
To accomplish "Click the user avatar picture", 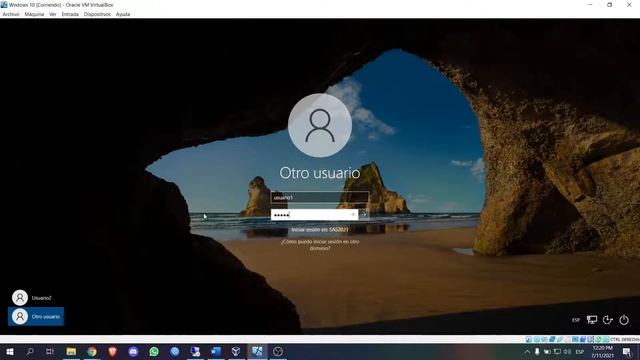I will point(320,125).
